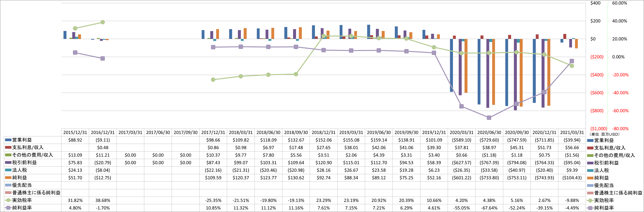The width and height of the screenshot is (644, 212).
Task: Select the 純利益率 legend marker at right
Action: point(590,208)
